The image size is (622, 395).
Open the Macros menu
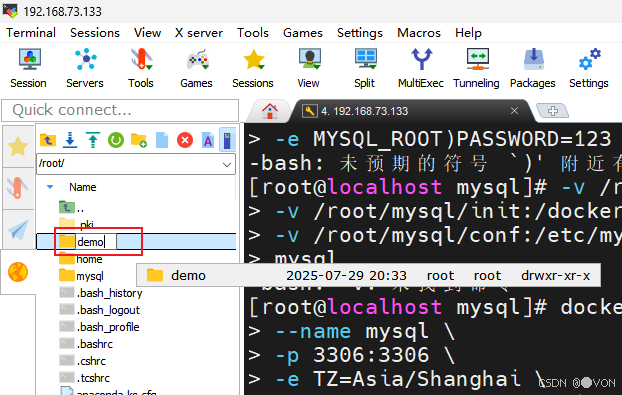[x=419, y=33]
